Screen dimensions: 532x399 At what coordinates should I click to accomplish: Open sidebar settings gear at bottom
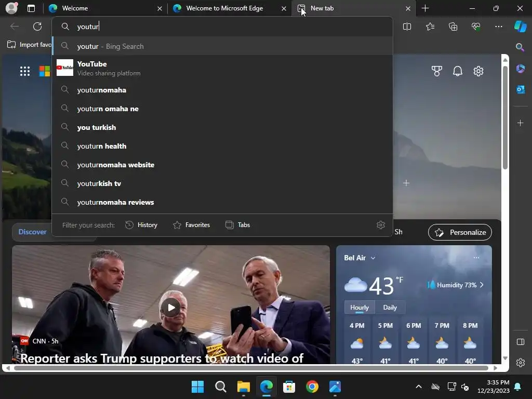[x=520, y=363]
